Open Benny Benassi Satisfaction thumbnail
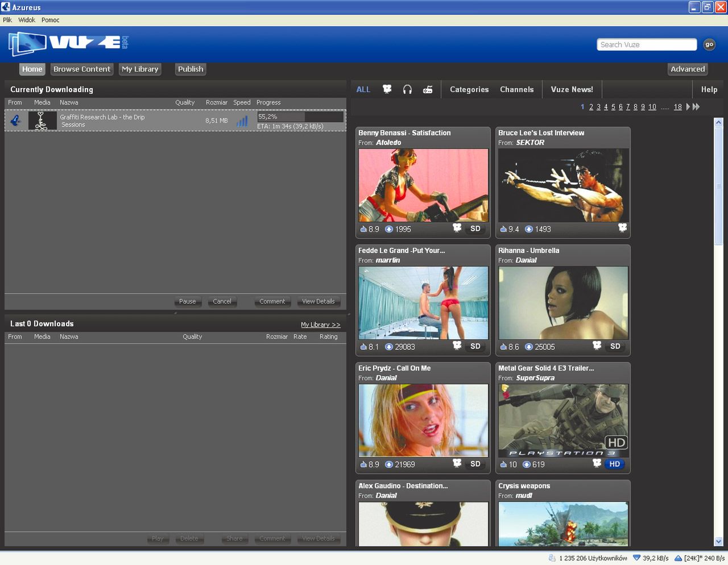This screenshot has height=565, width=728. click(x=423, y=185)
